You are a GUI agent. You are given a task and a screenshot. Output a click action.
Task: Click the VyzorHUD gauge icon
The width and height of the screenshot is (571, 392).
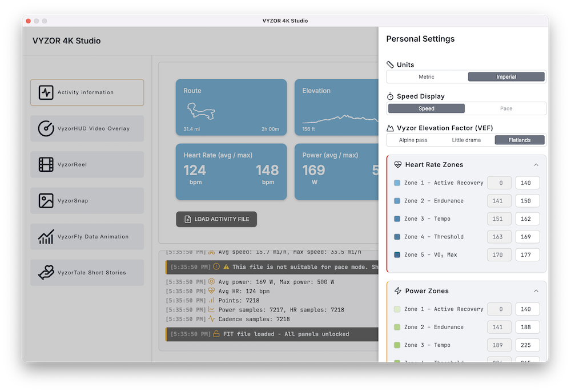click(46, 128)
